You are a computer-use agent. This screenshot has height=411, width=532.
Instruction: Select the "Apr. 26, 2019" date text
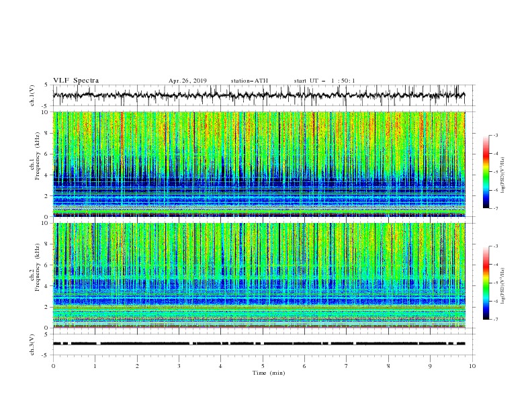coord(187,81)
